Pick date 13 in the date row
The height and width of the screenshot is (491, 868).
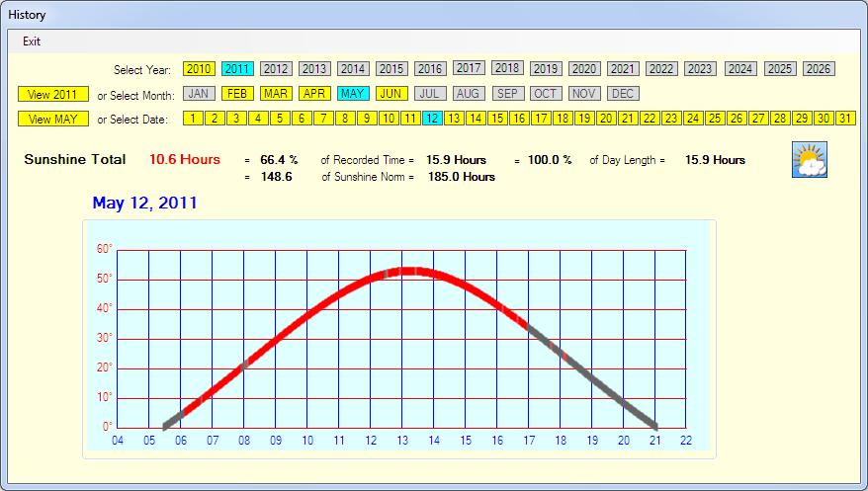pyautogui.click(x=454, y=119)
